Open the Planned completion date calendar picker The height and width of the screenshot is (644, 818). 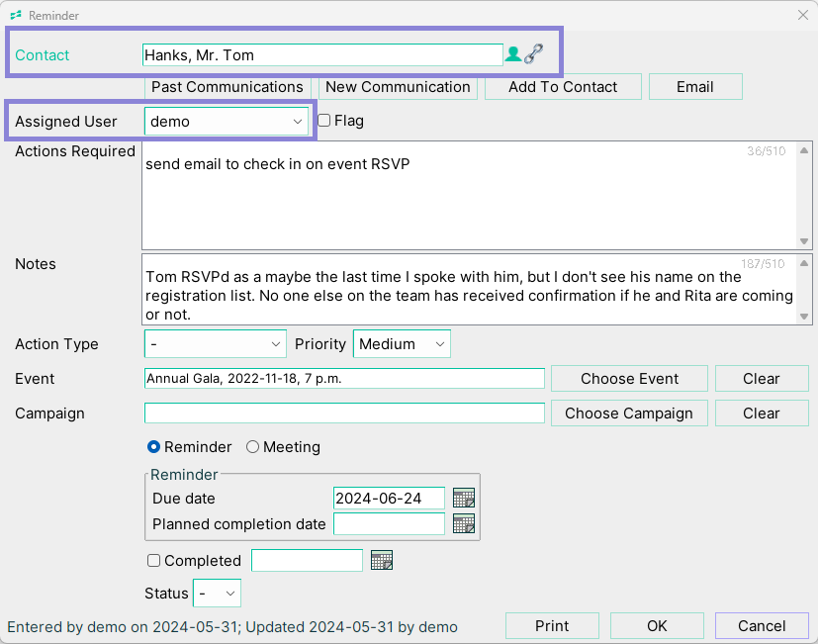[464, 523]
